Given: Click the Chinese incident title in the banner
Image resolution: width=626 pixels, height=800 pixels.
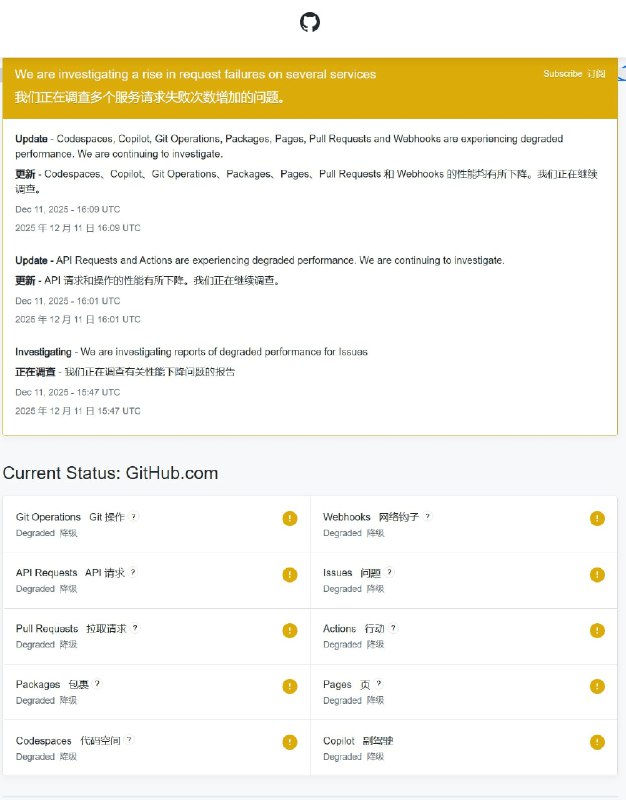Looking at the screenshot, I should [x=149, y=97].
